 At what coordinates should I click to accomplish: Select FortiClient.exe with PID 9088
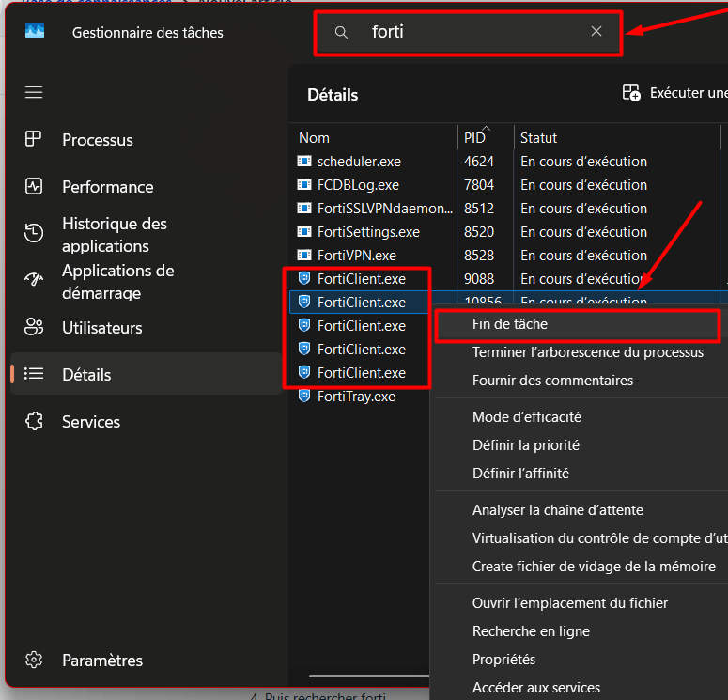(508, 279)
